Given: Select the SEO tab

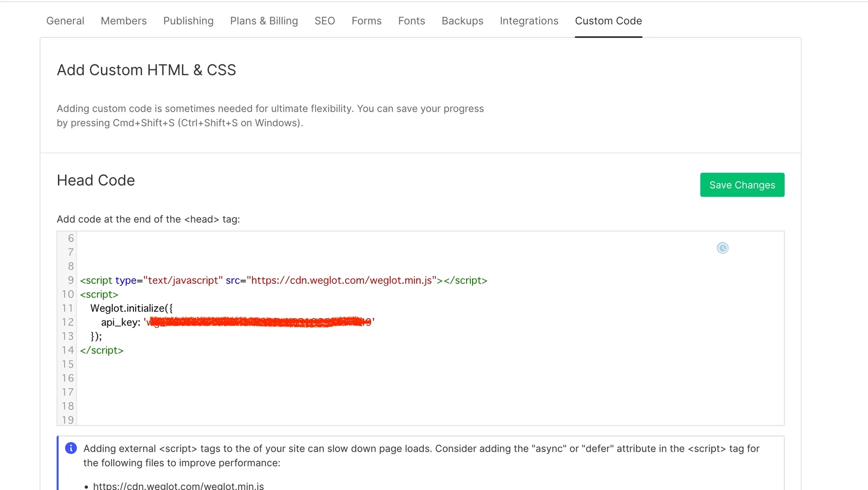Looking at the screenshot, I should coord(325,21).
